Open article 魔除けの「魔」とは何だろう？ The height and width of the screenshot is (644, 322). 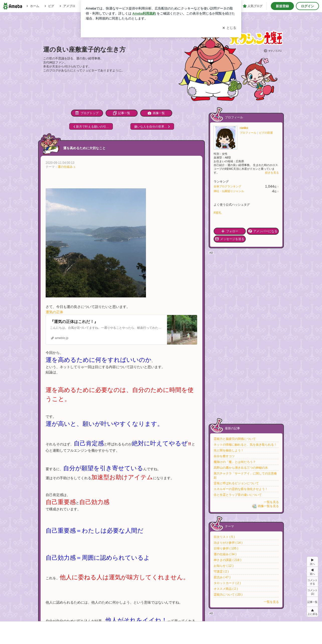(x=234, y=462)
